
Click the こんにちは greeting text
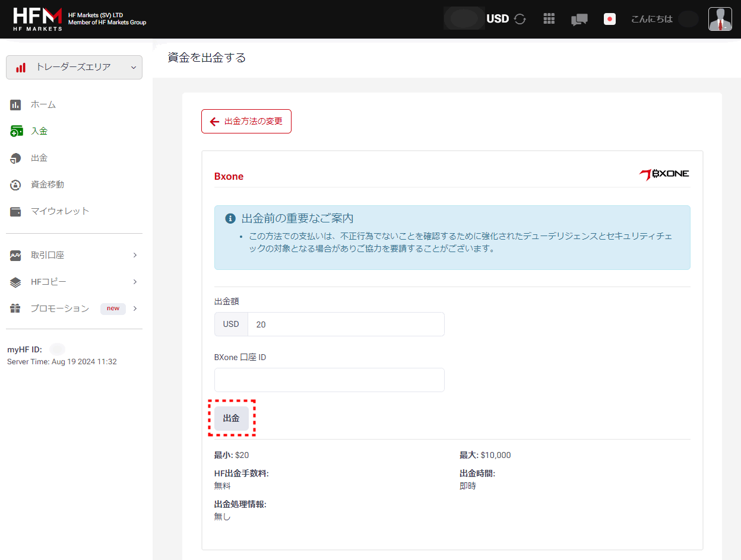click(652, 19)
